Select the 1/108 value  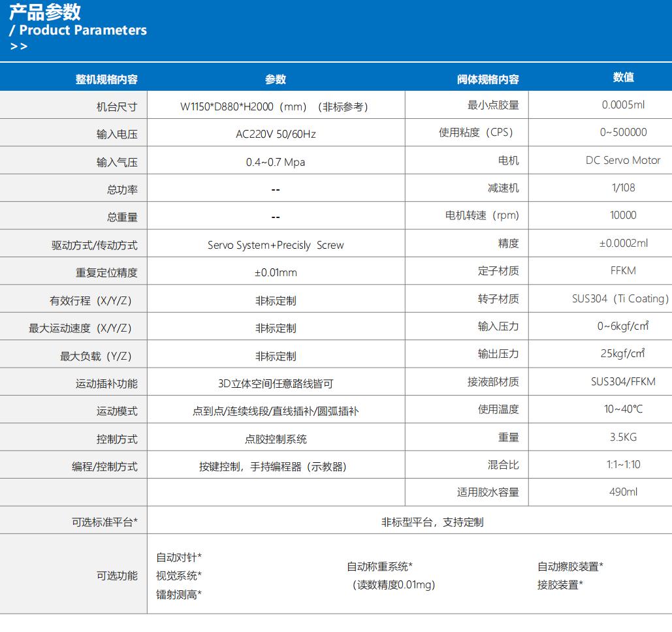tap(623, 187)
